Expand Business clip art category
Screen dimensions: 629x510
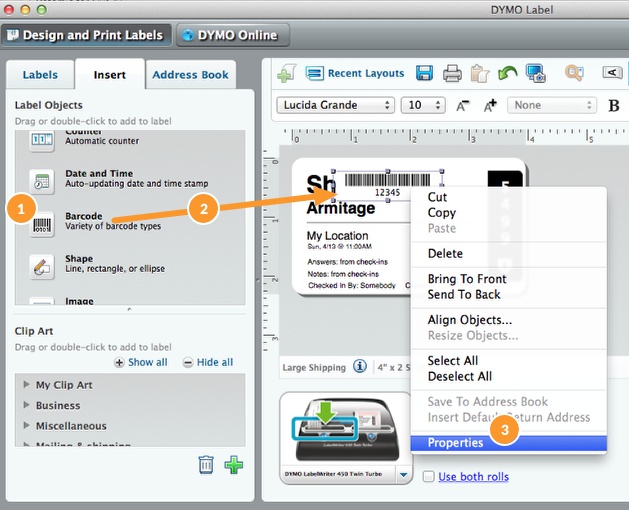(26, 404)
